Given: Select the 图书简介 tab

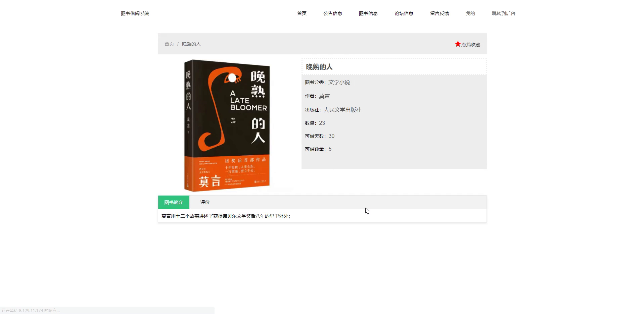Looking at the screenshot, I should (174, 202).
